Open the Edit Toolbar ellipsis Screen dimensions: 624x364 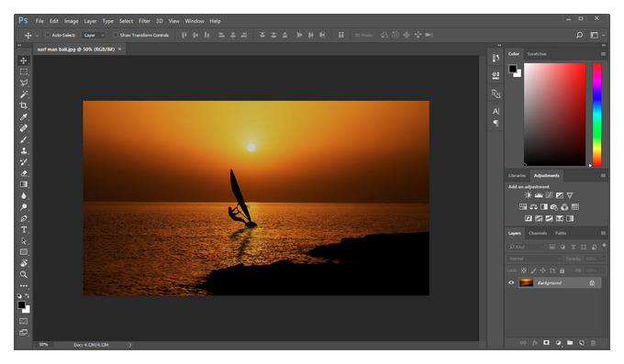coord(24,286)
